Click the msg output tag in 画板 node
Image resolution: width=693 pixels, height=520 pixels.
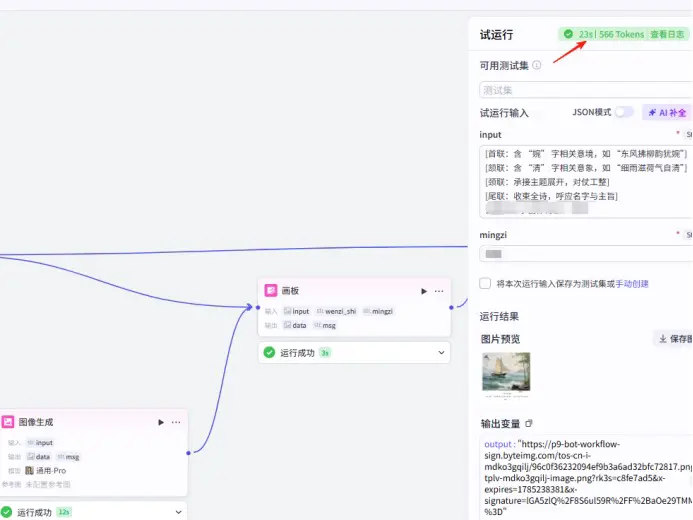pos(325,326)
